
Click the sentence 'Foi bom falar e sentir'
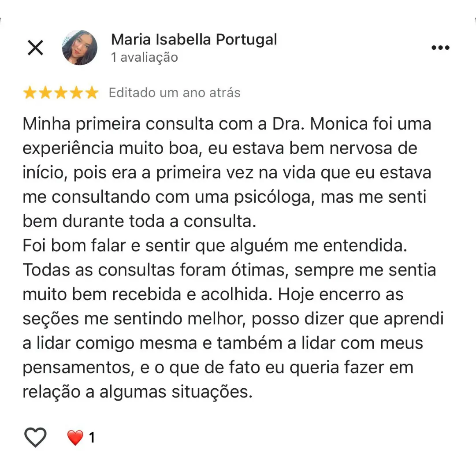[x=215, y=245]
